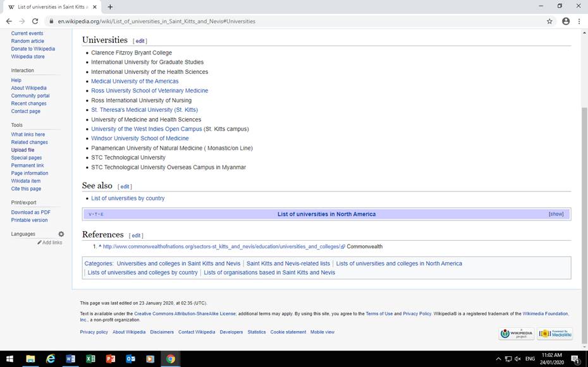Open Printable version link

(x=29, y=220)
